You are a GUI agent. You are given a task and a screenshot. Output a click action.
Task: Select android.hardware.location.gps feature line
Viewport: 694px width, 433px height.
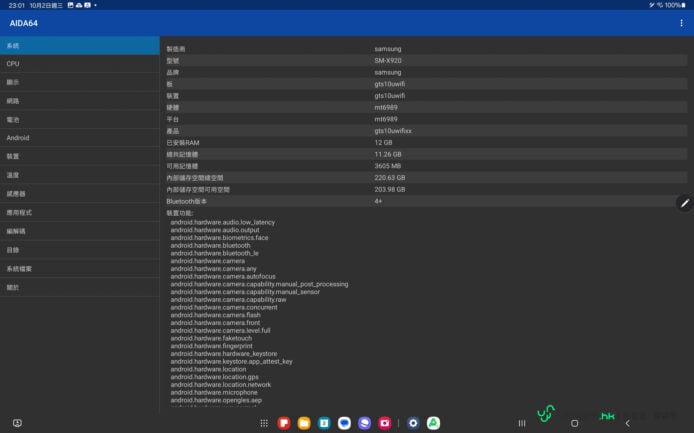(214, 377)
